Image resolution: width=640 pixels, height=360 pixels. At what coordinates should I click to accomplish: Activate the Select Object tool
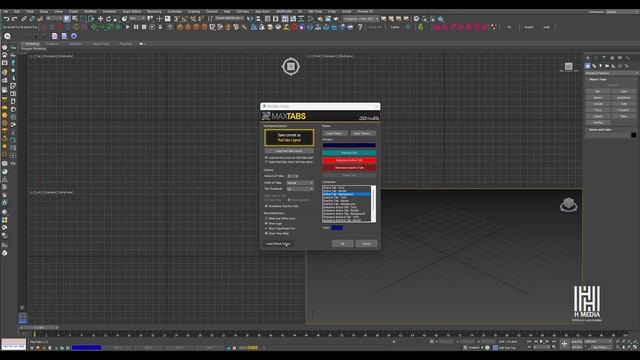coord(67,19)
